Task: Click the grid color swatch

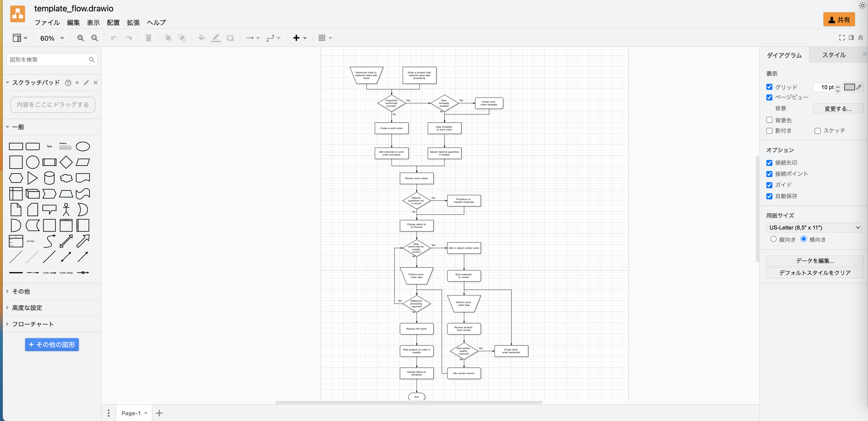Action: pos(849,87)
